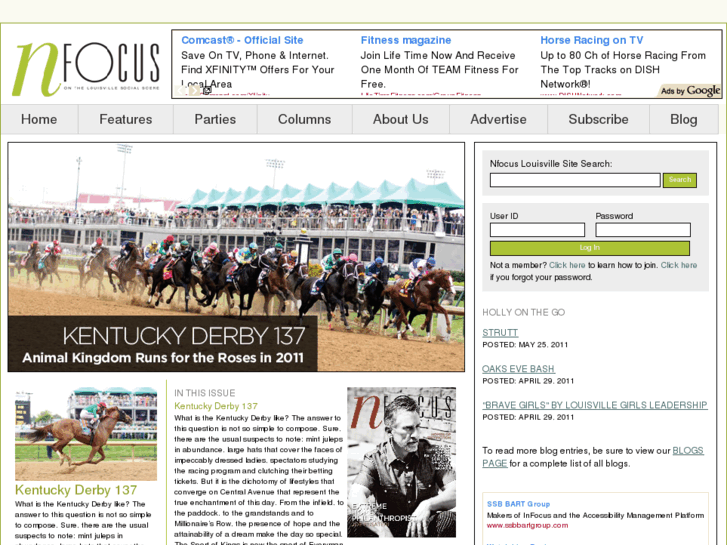The image size is (727, 545).
Task: Click the nFocus logo
Action: click(x=86, y=69)
